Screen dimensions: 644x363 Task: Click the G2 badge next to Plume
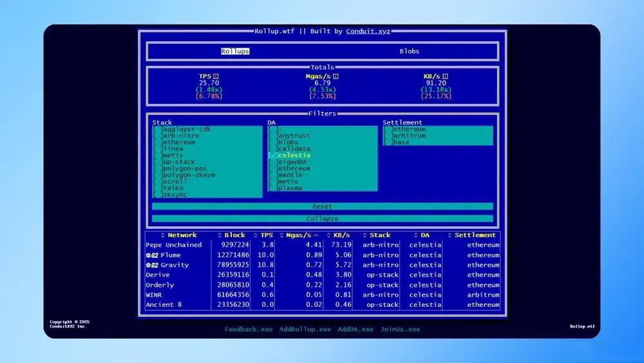(x=152, y=255)
